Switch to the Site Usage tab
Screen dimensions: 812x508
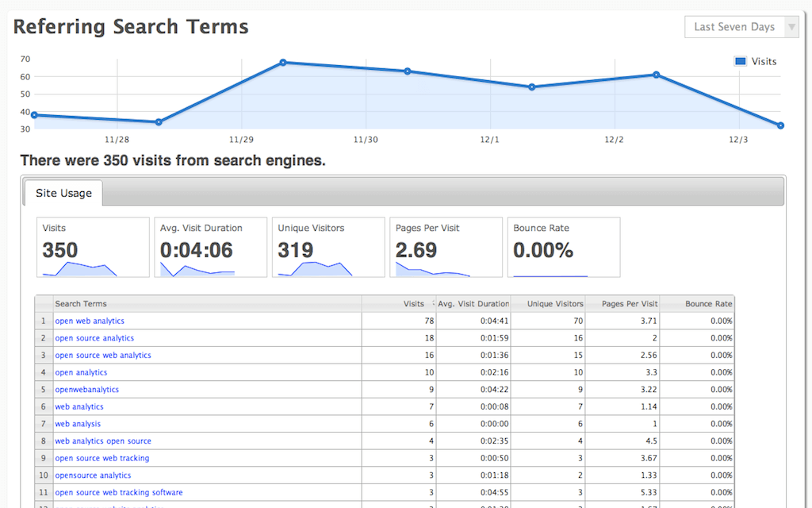click(x=63, y=193)
